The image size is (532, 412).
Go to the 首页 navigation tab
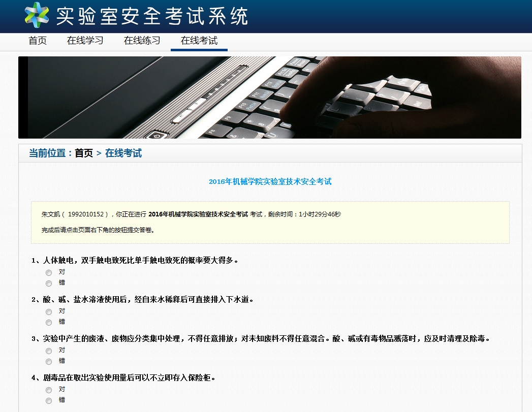[x=38, y=41]
